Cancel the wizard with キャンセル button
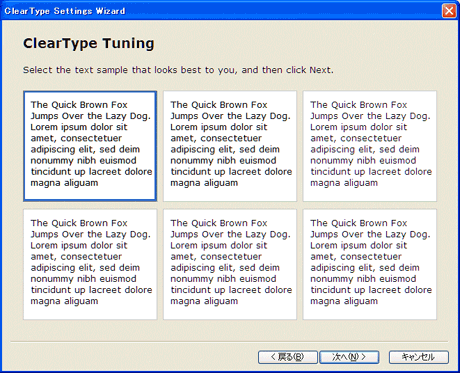The height and width of the screenshot is (373, 460). [419, 357]
